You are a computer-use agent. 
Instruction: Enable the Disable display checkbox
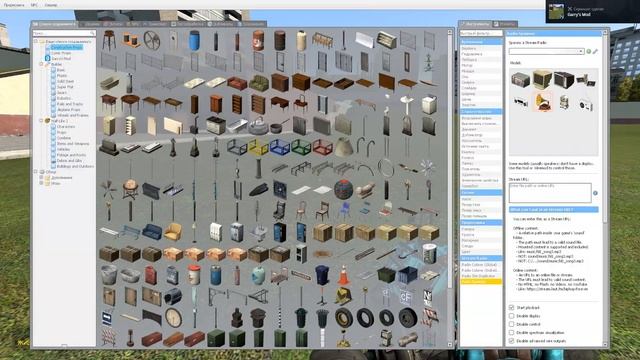pos(511,316)
